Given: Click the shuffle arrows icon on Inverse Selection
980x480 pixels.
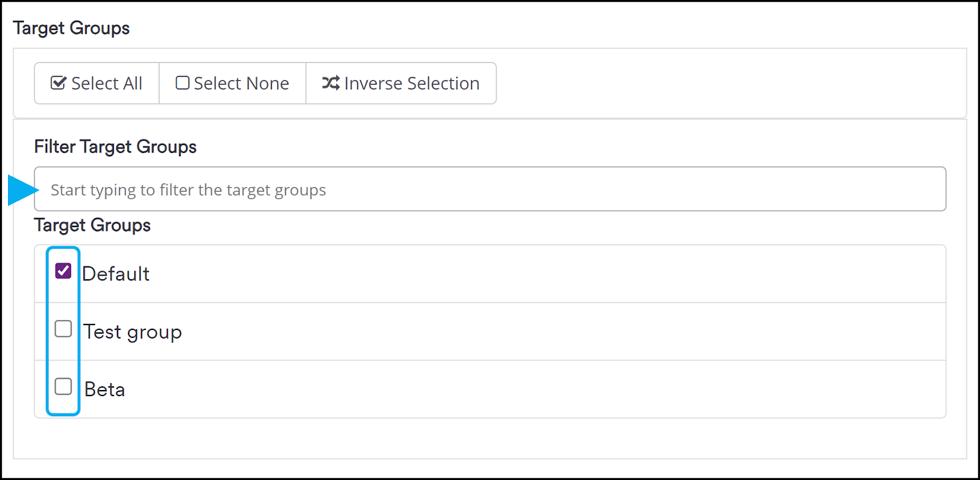Looking at the screenshot, I should click(331, 83).
